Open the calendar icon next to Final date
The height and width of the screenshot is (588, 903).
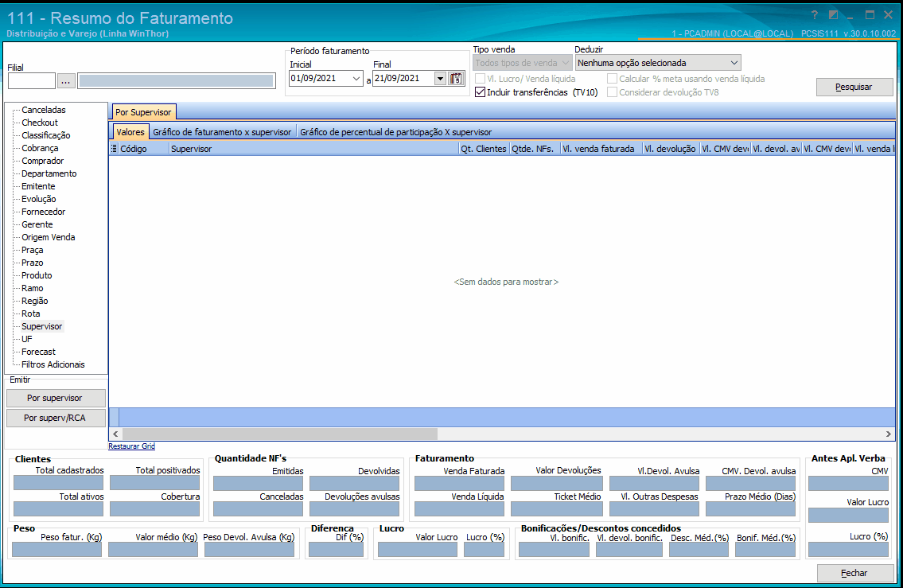[x=456, y=78]
